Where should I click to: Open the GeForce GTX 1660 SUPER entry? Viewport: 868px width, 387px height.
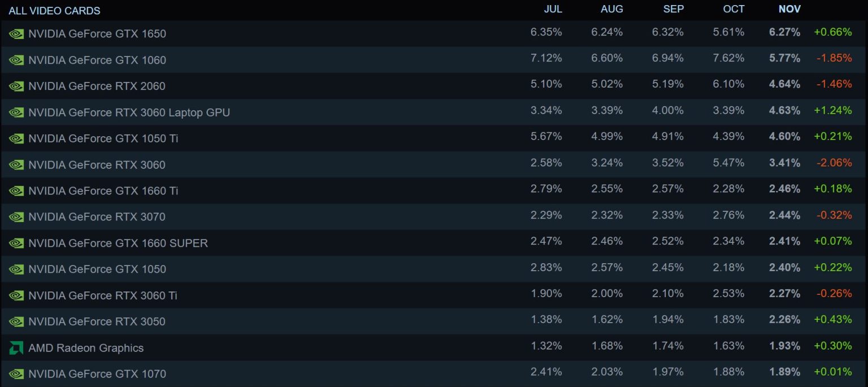(x=116, y=243)
